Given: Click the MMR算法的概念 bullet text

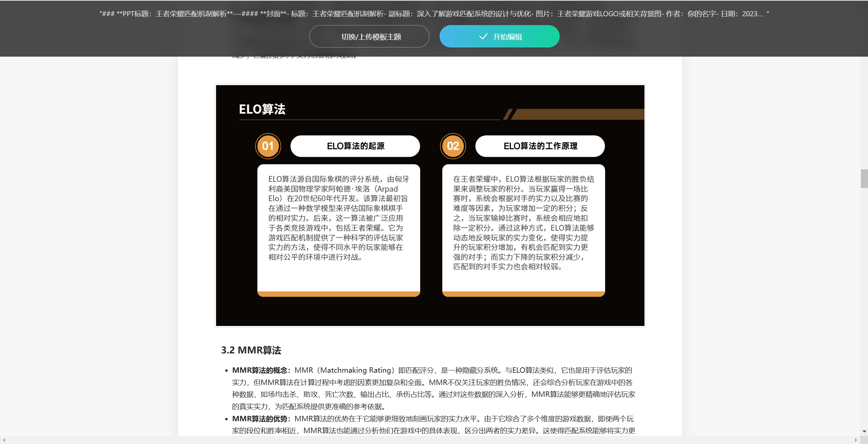Looking at the screenshot, I should click(x=433, y=388).
